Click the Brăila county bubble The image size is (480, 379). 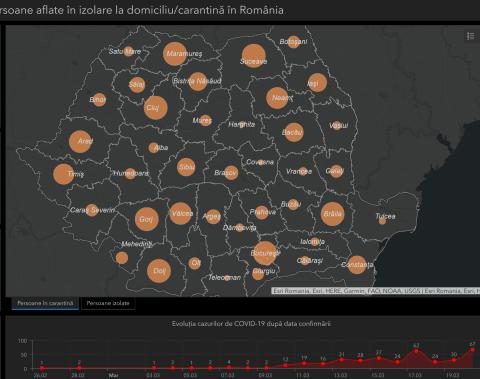pyautogui.click(x=332, y=214)
